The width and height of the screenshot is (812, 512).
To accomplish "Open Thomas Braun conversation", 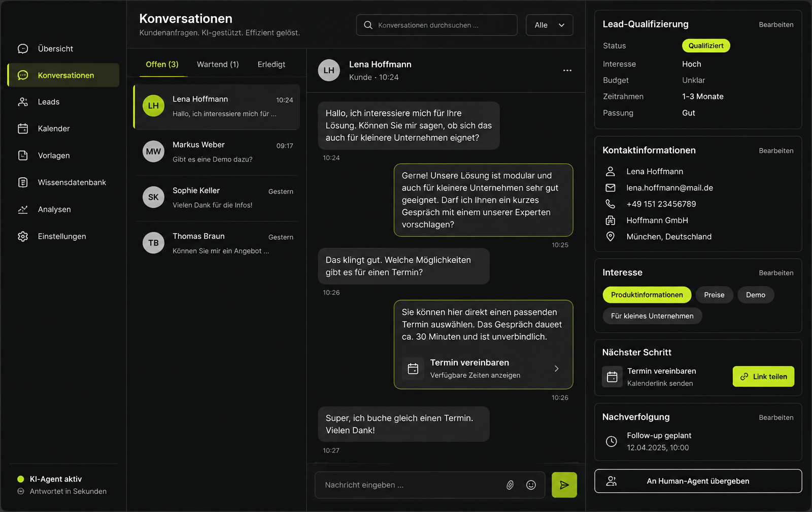I will point(217,243).
